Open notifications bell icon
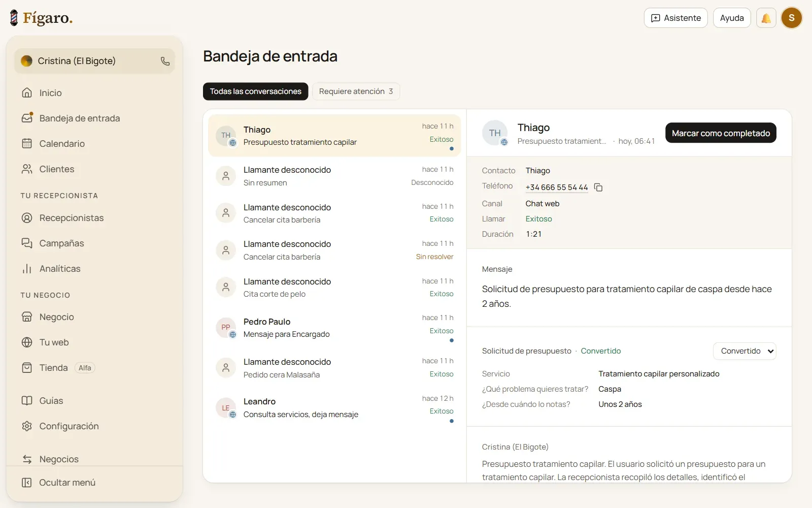Viewport: 812px width, 508px height. (766, 18)
